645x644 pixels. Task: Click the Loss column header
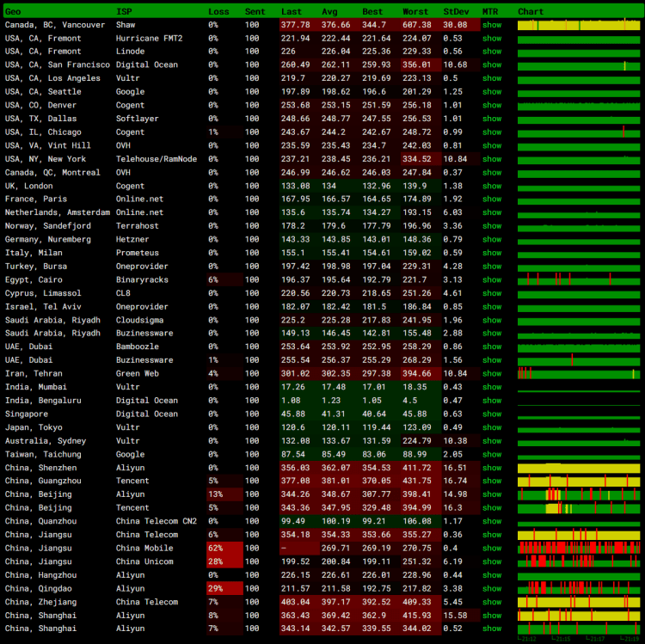(x=218, y=11)
